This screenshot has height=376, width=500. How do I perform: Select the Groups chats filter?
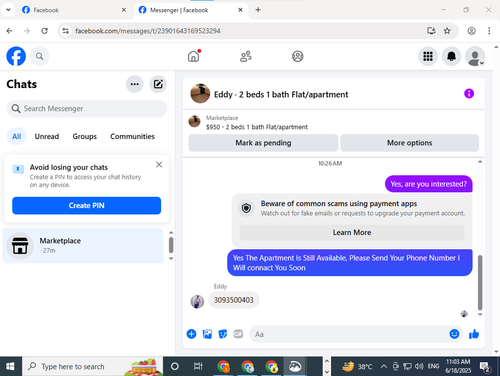85,136
